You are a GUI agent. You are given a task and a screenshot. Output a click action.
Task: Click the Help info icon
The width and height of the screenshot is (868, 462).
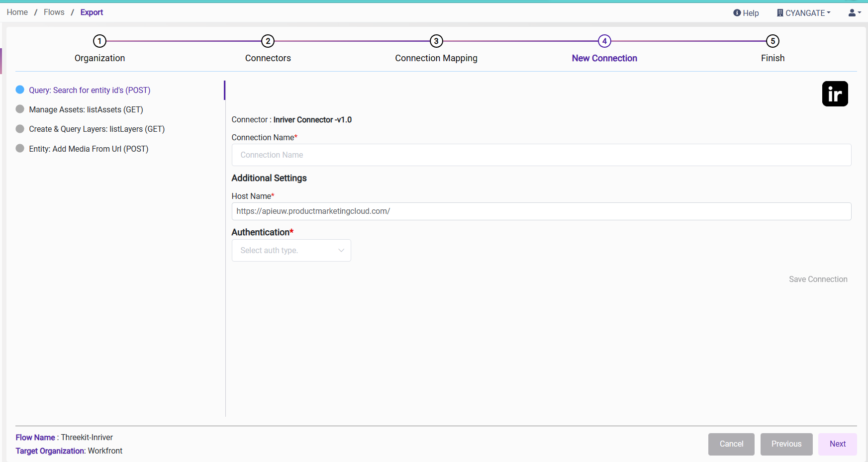point(737,13)
